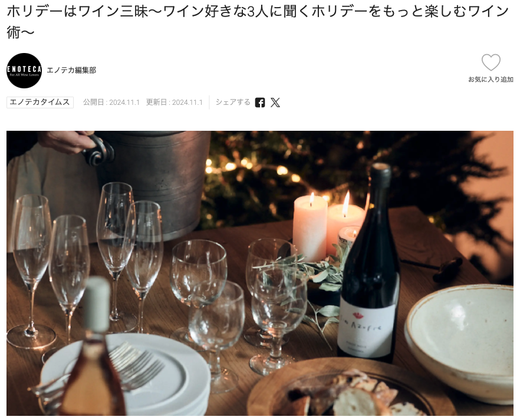Screen dimensions: 520x420
Task: Click the シェアする share label
Action: coord(233,102)
